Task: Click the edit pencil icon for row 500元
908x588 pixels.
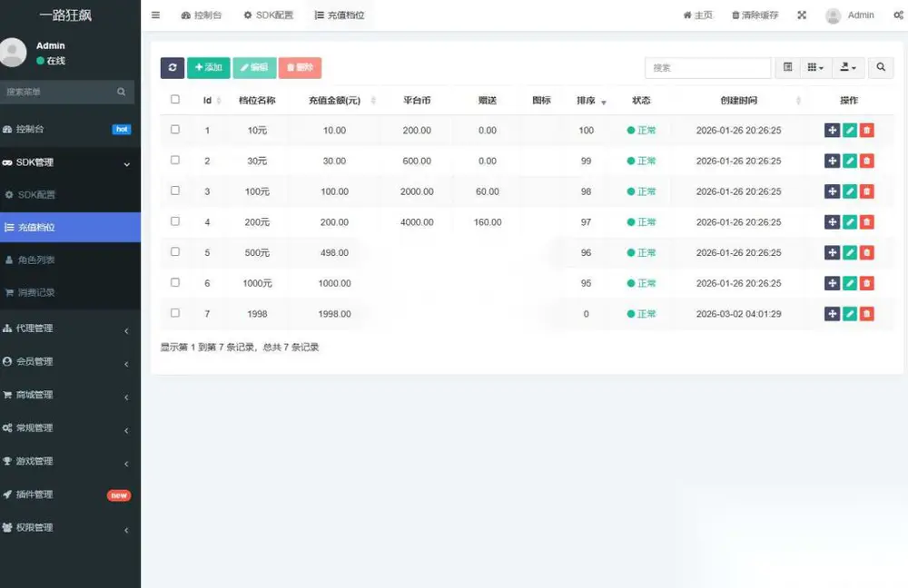Action: pos(850,253)
